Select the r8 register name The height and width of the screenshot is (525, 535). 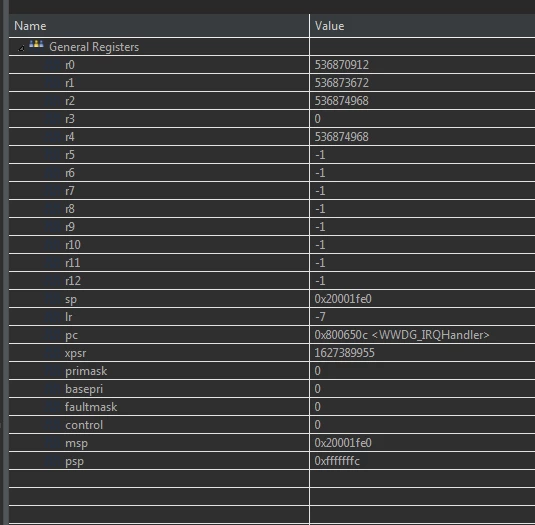pos(70,209)
